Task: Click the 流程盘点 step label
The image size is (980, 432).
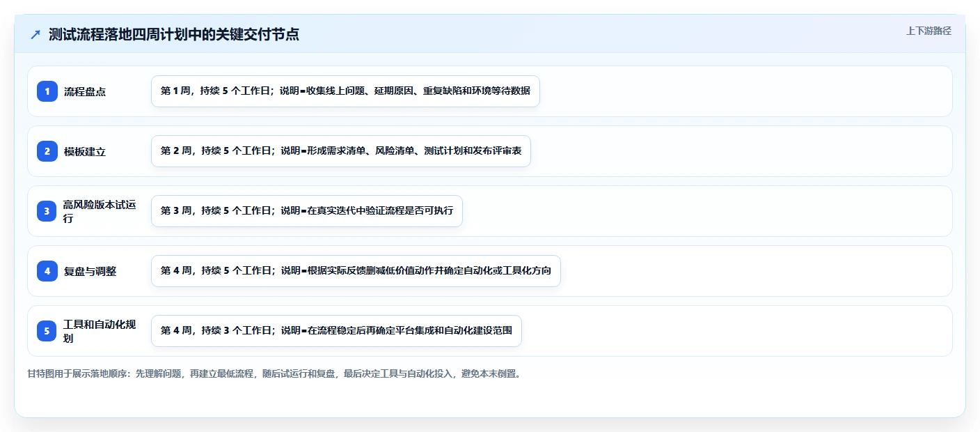Action: click(85, 91)
